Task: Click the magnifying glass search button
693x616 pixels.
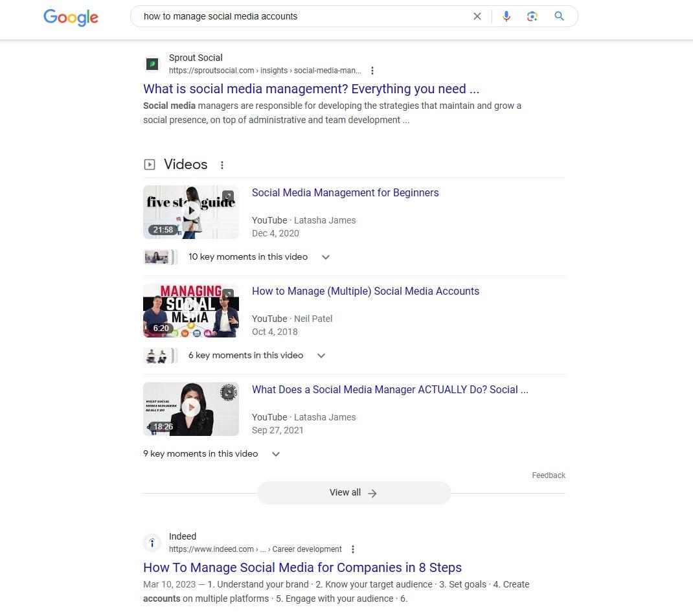Action: (559, 16)
